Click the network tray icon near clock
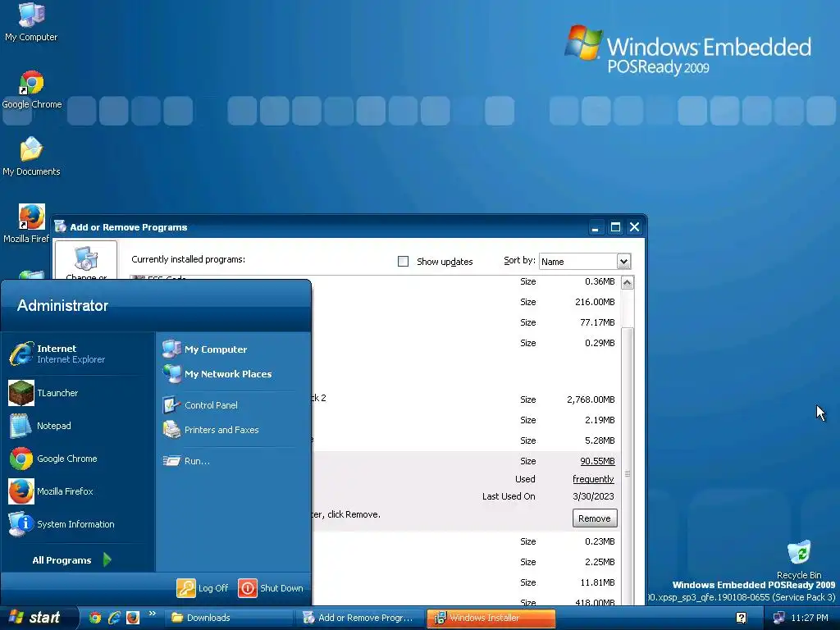Screen dimensions: 840x630 point(778,618)
